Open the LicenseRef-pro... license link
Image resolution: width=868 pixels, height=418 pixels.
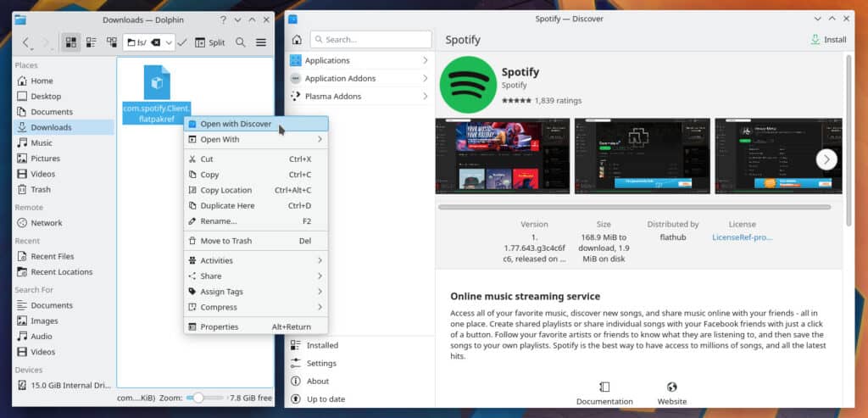coord(742,237)
